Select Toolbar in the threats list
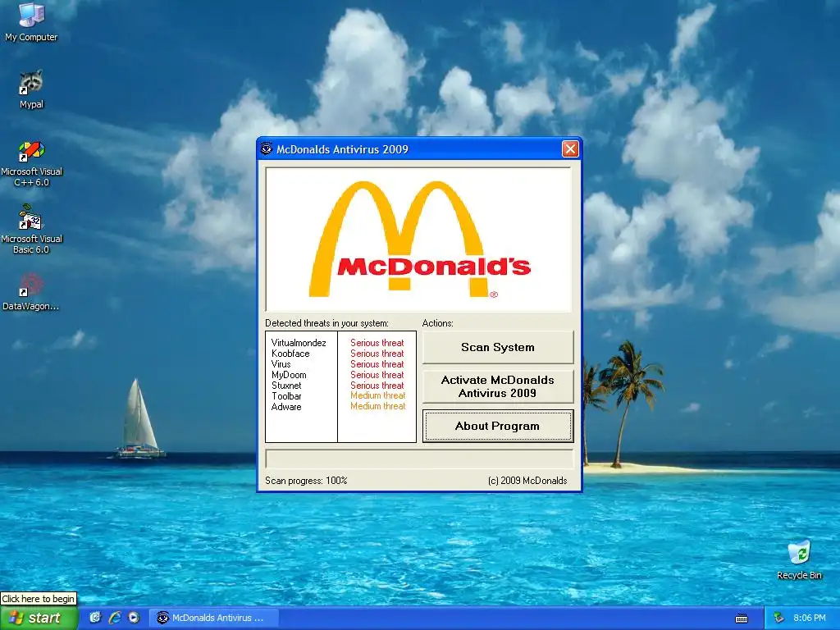This screenshot has height=630, width=840. coord(286,396)
